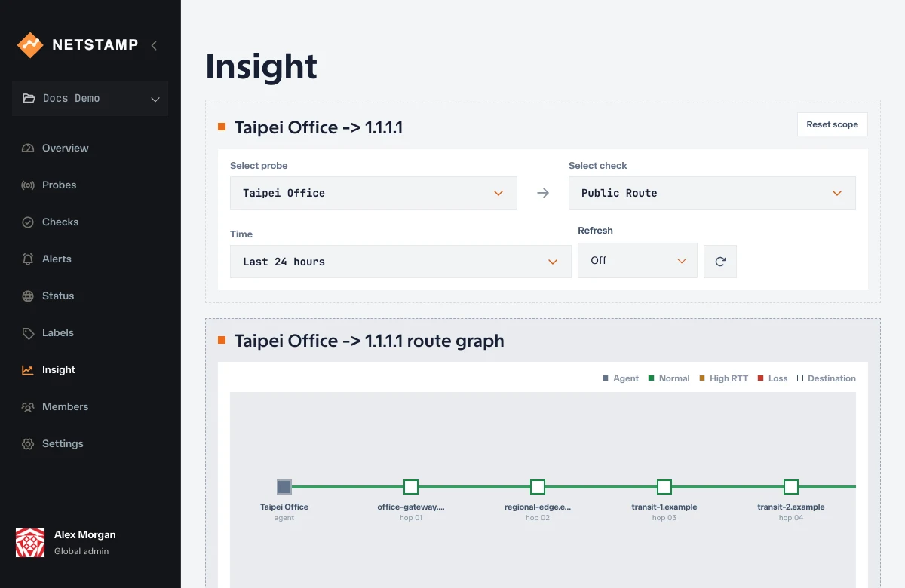The width and height of the screenshot is (905, 588).
Task: Click the Alerts bell icon
Action: click(x=28, y=259)
